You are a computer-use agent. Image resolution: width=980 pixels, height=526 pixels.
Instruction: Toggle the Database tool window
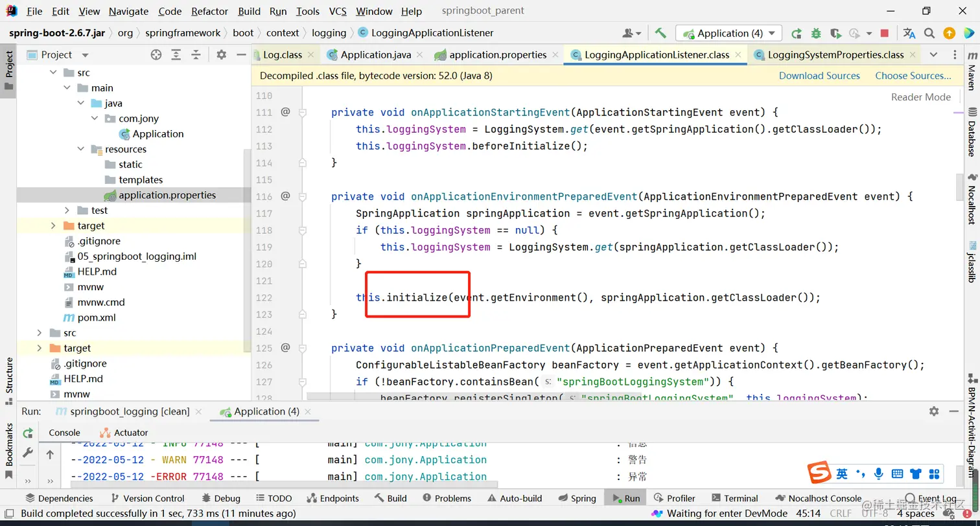pos(972,131)
